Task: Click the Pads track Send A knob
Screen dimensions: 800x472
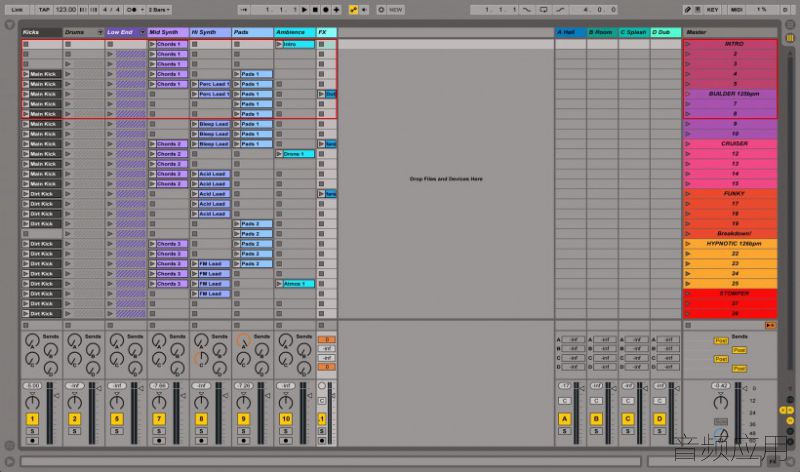Action: (x=244, y=341)
